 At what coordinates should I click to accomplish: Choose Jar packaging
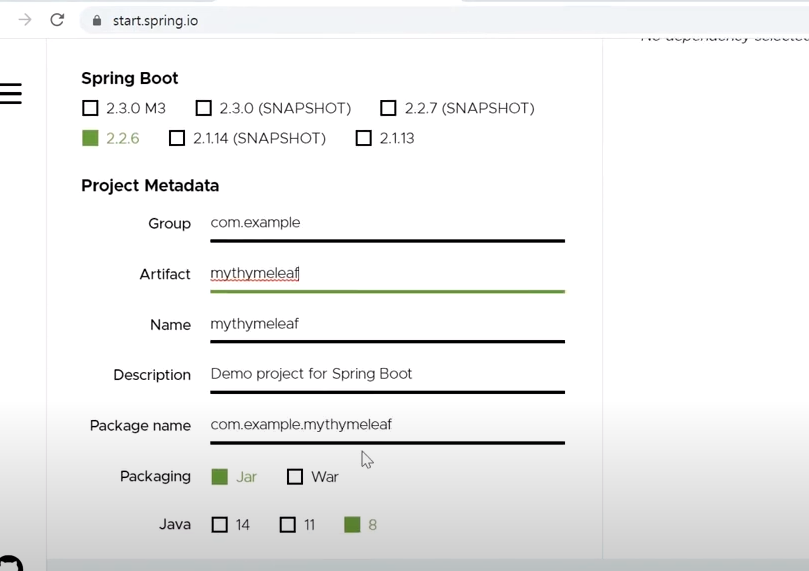(x=234, y=477)
